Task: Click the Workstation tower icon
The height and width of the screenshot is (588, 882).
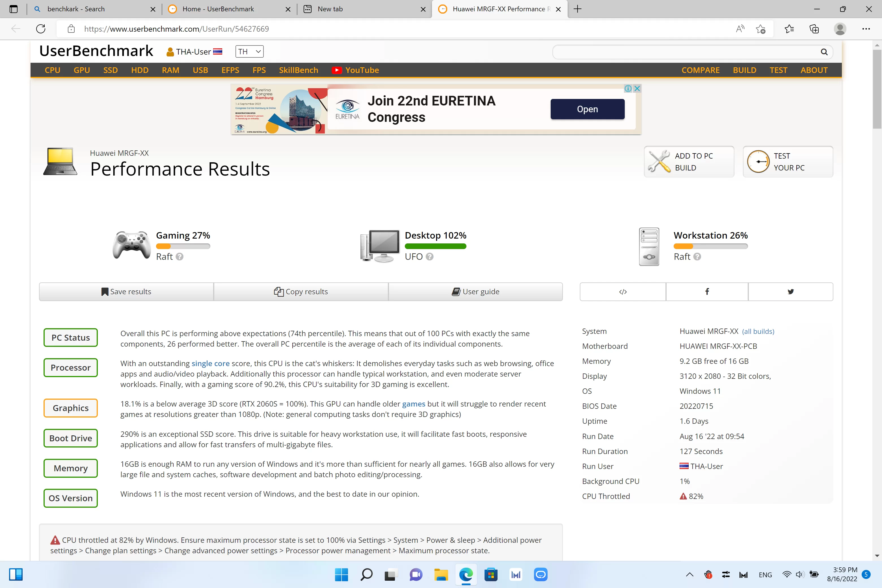Action: pyautogui.click(x=649, y=247)
